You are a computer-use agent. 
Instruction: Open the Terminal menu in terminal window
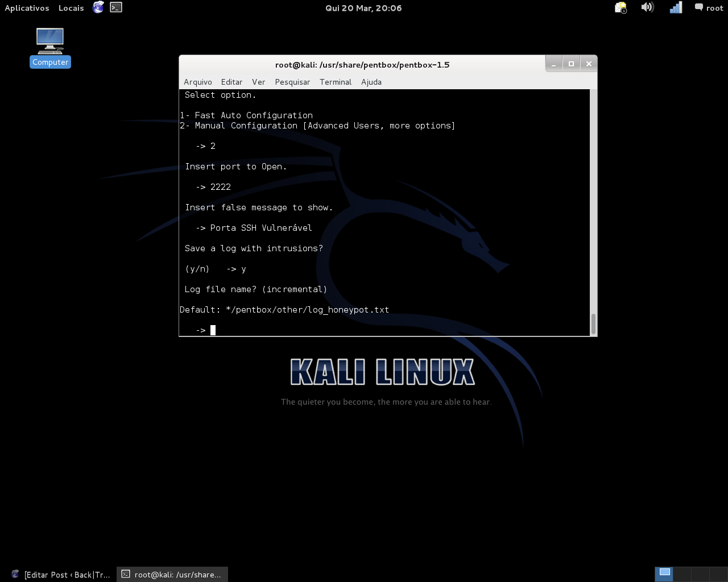pos(336,82)
